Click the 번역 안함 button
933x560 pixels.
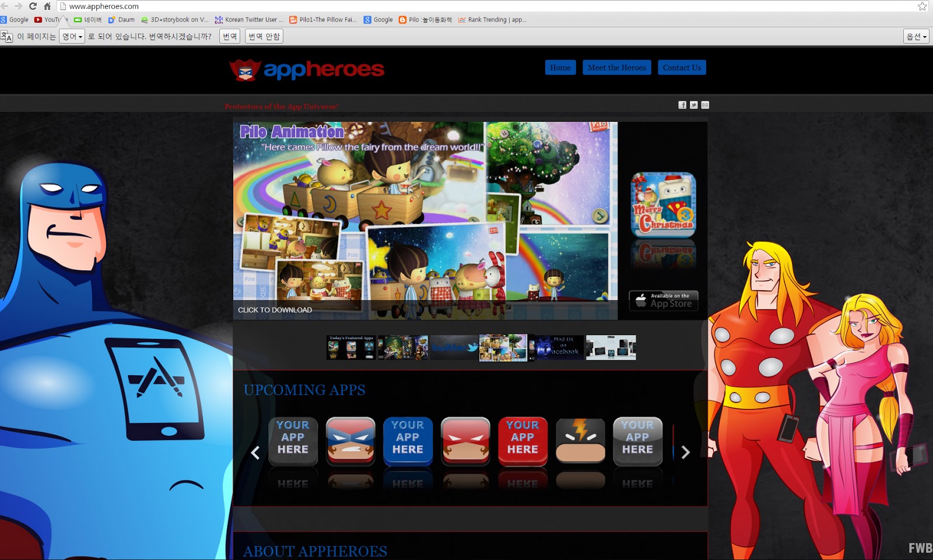tap(264, 36)
